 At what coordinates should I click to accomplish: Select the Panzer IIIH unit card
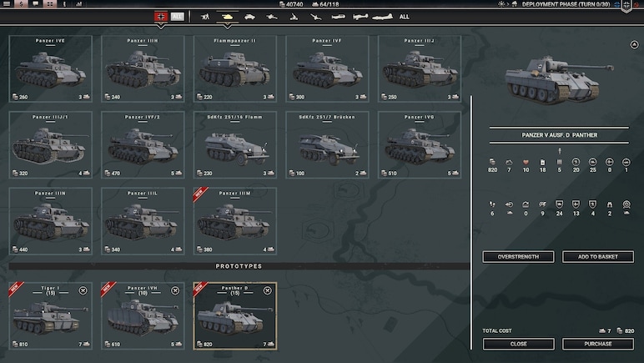143,68
